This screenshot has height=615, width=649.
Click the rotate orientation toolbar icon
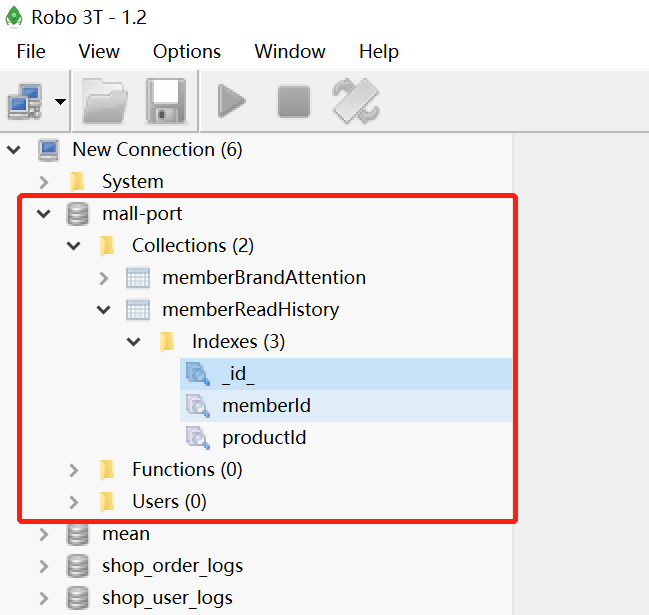pos(356,101)
